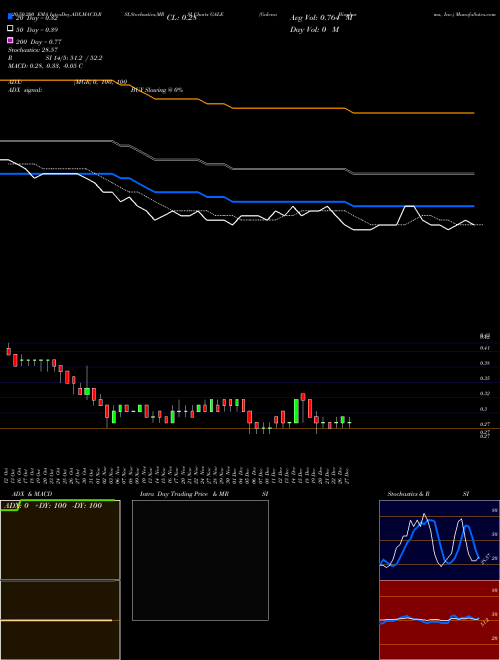The image size is (500, 660).
Task: Click the blue Stochastics chart panel
Action: click(439, 540)
